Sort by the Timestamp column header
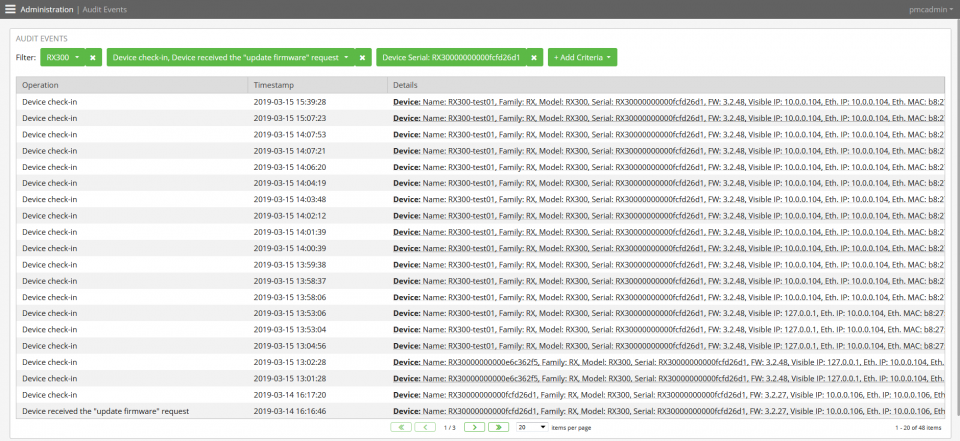This screenshot has height=441, width=960. pyautogui.click(x=273, y=85)
